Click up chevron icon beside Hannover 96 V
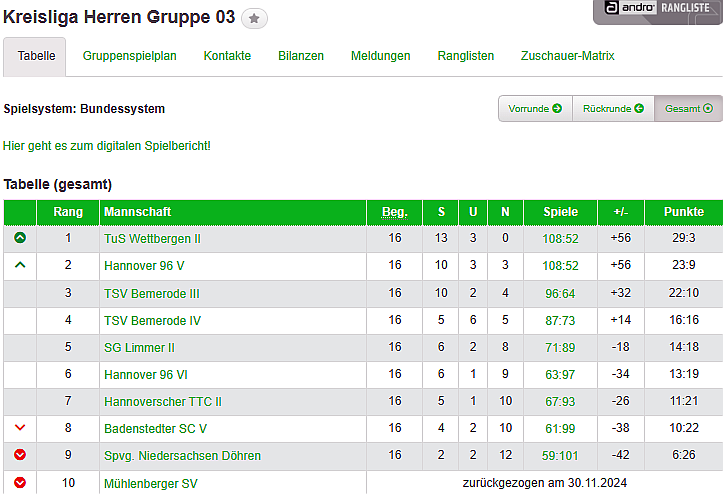This screenshot has height=494, width=723. [20, 265]
